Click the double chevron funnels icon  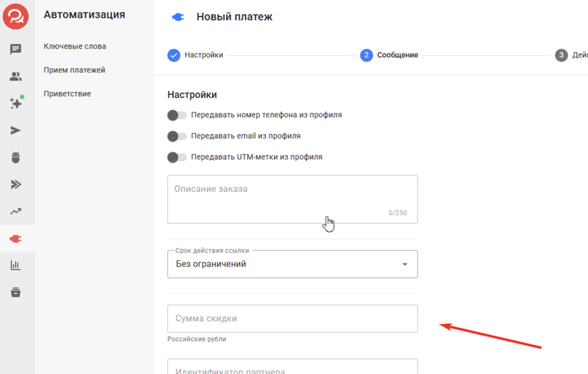(16, 184)
